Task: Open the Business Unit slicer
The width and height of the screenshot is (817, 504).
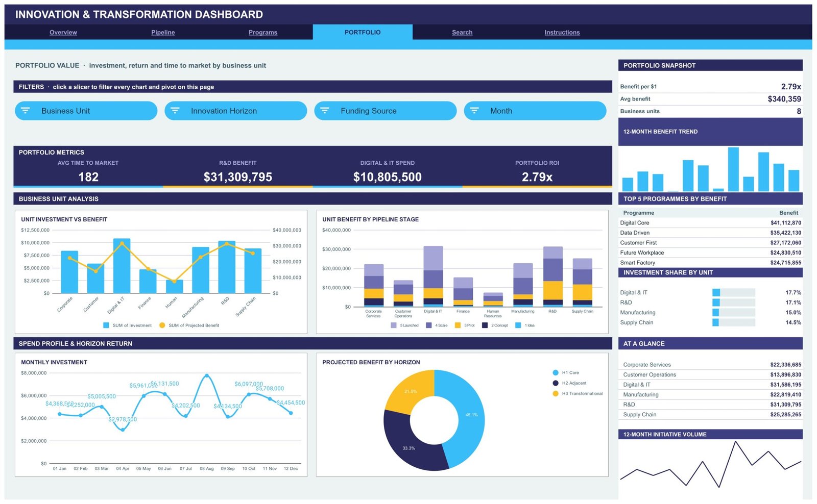Action: pyautogui.click(x=86, y=111)
